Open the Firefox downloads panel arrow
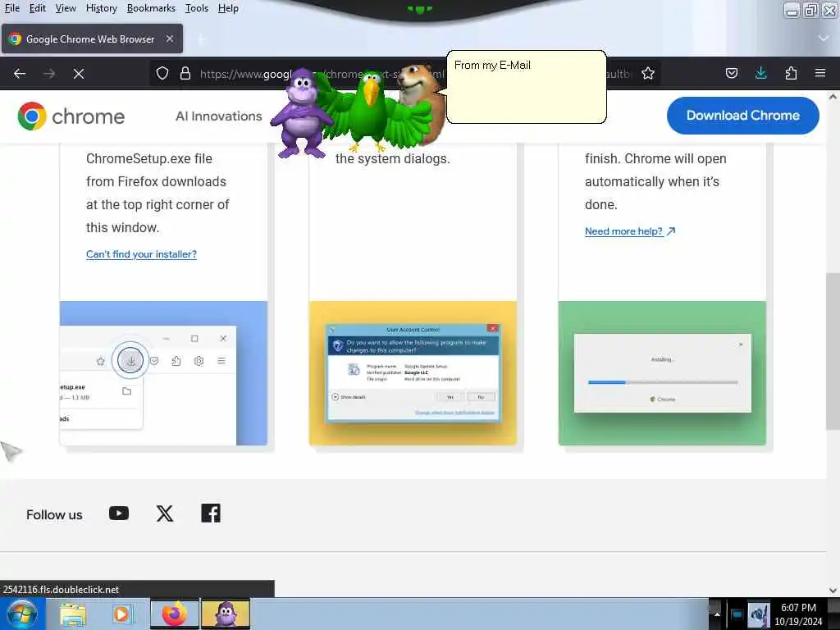This screenshot has width=840, height=630. pos(760,73)
